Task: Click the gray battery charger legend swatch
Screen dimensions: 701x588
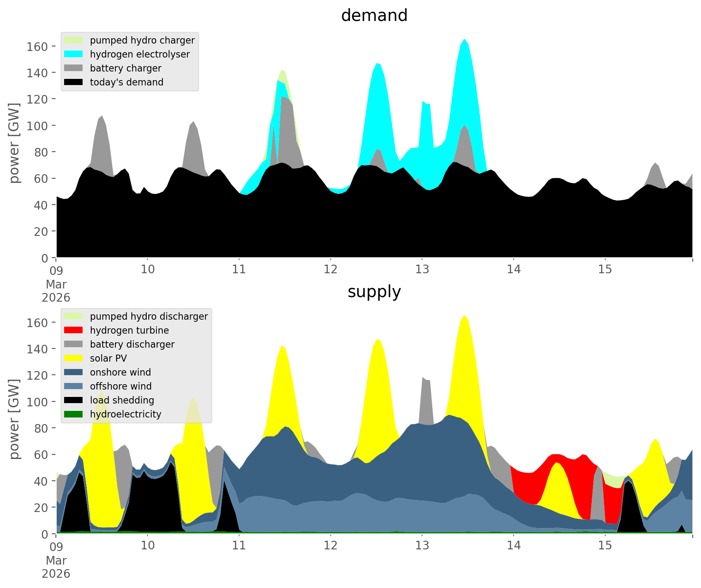Action: (74, 68)
